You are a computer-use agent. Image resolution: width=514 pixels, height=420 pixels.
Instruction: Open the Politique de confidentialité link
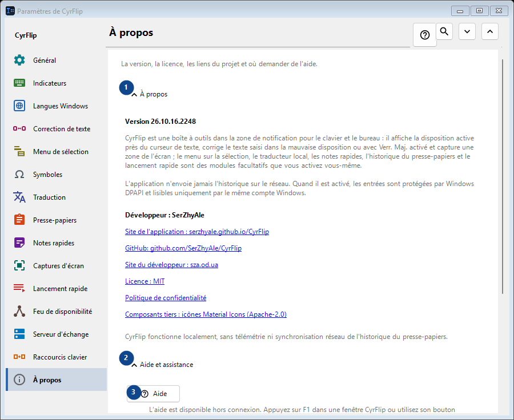[x=166, y=298]
